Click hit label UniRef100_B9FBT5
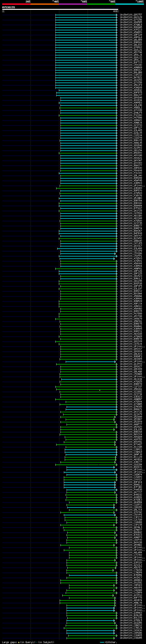Viewport: 146px width, 644px height. pyautogui.click(x=131, y=93)
